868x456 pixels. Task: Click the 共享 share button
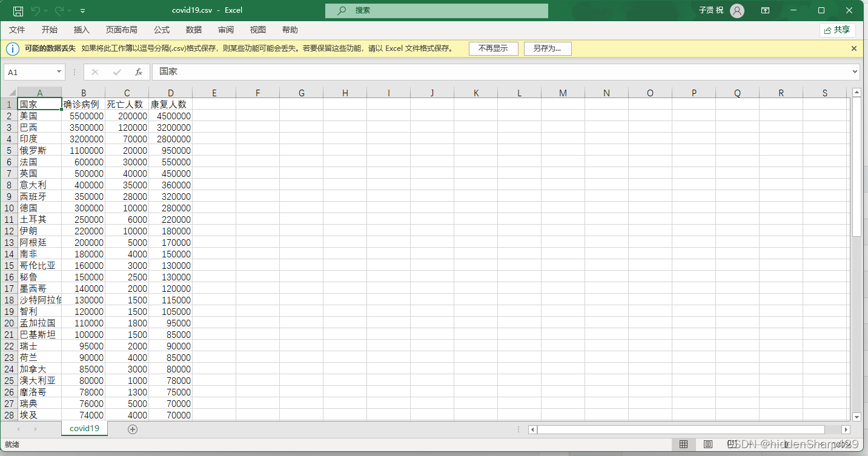click(837, 30)
